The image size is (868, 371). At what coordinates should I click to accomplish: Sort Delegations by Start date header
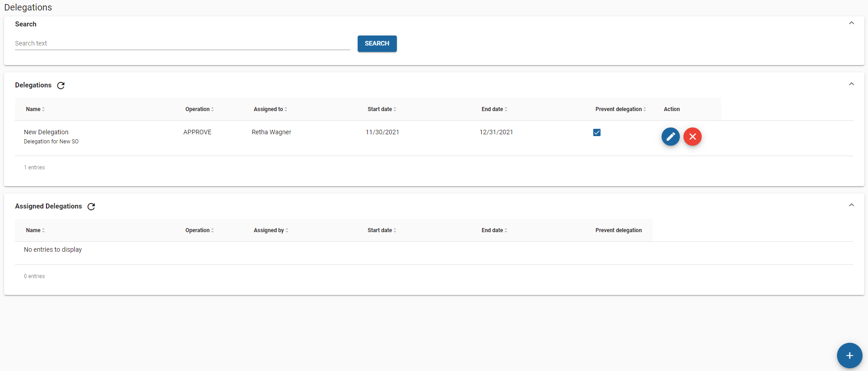(381, 109)
